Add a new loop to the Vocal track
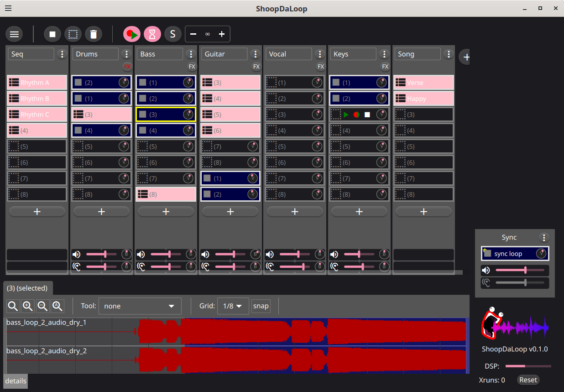 (295, 212)
